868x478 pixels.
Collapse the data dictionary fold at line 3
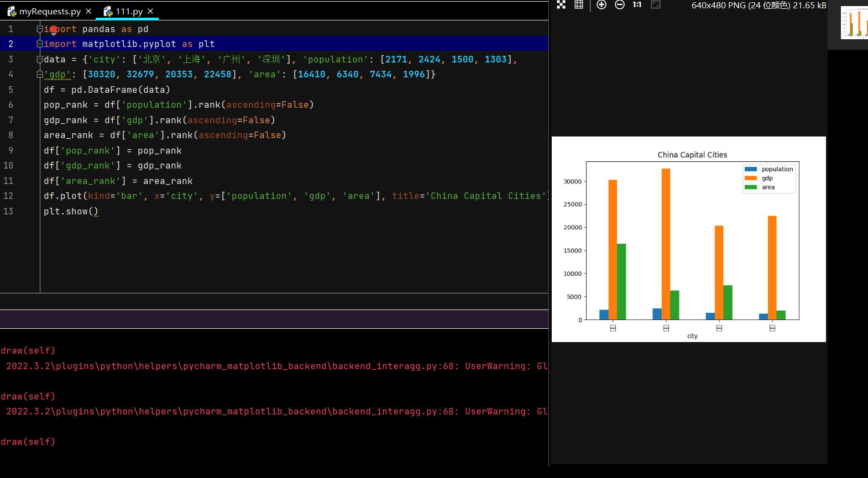(39, 59)
